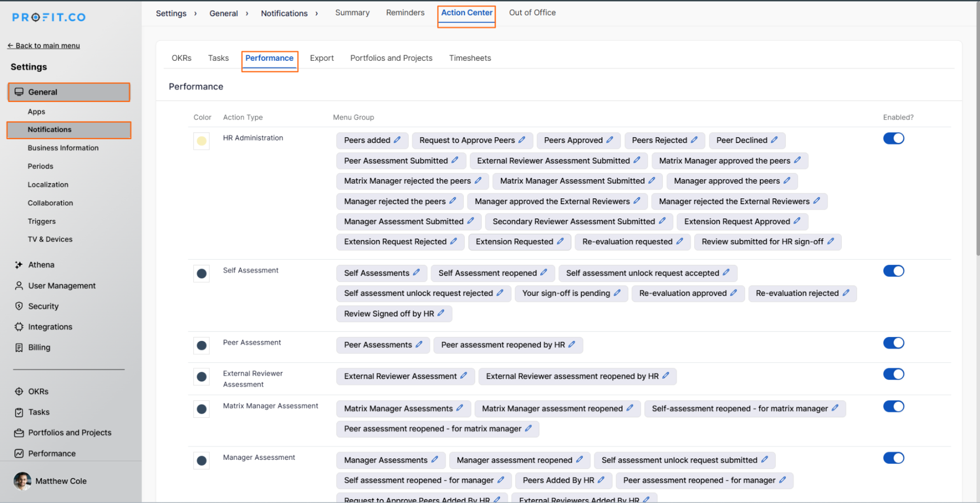Switch to the Timesheets tab
980x503 pixels.
tap(470, 58)
